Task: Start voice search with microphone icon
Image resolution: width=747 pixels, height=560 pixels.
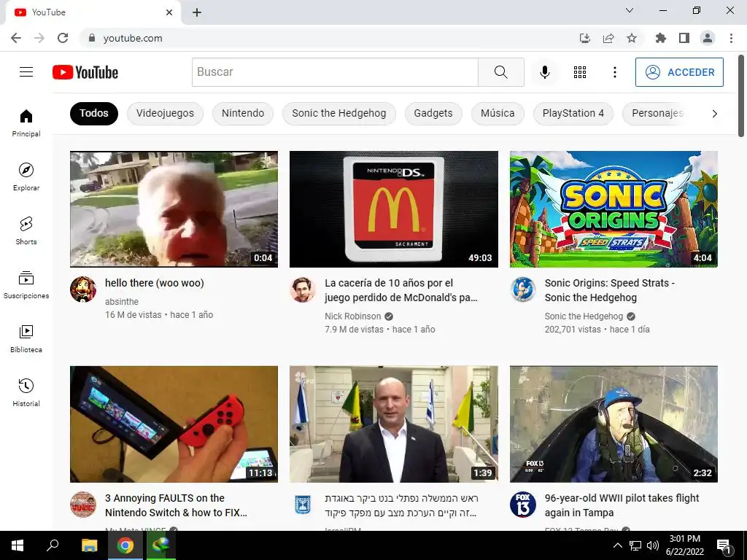Action: [x=544, y=72]
